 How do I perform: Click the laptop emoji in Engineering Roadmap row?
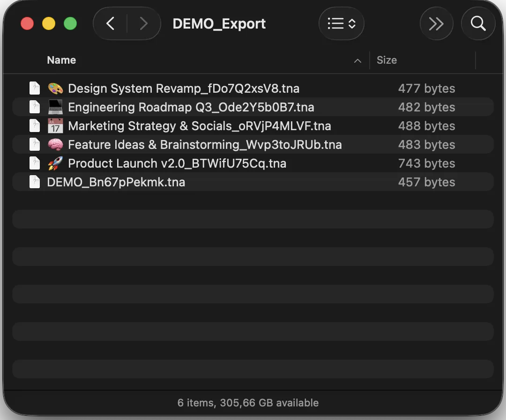[x=55, y=107]
